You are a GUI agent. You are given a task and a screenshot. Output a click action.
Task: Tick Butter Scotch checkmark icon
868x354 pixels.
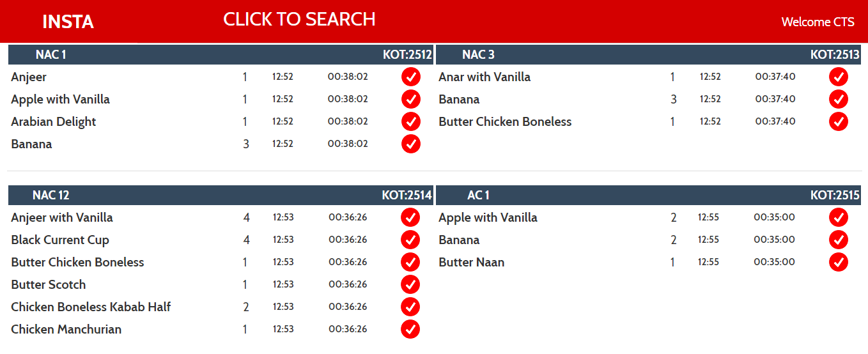pyautogui.click(x=410, y=284)
